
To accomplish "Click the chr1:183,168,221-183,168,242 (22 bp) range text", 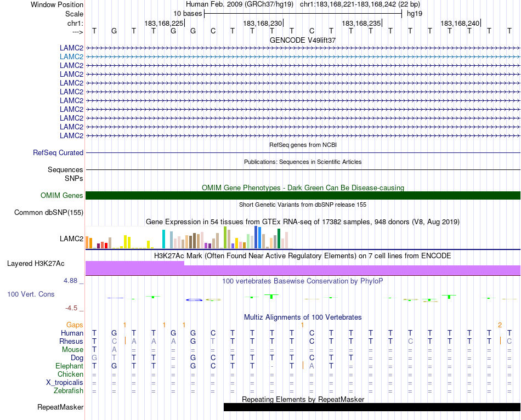I will (x=360, y=4).
